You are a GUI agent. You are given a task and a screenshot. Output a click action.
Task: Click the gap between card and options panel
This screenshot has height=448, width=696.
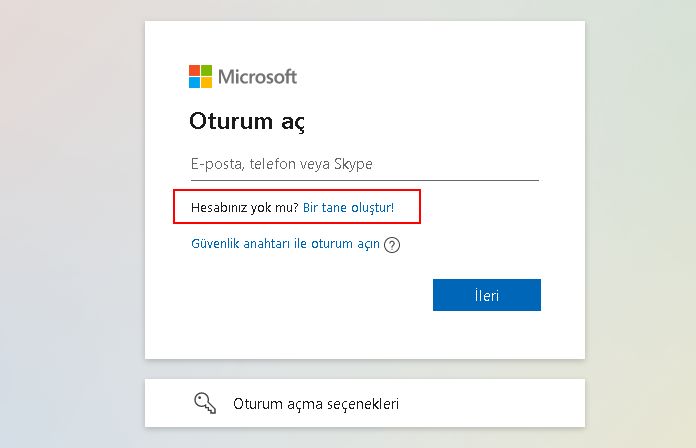(x=365, y=369)
